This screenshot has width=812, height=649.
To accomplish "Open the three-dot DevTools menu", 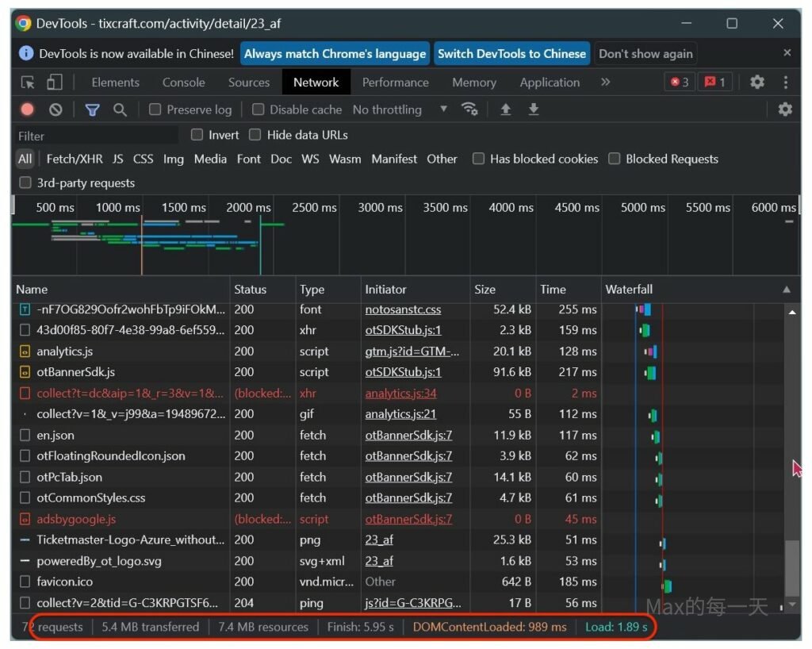I will tap(786, 83).
